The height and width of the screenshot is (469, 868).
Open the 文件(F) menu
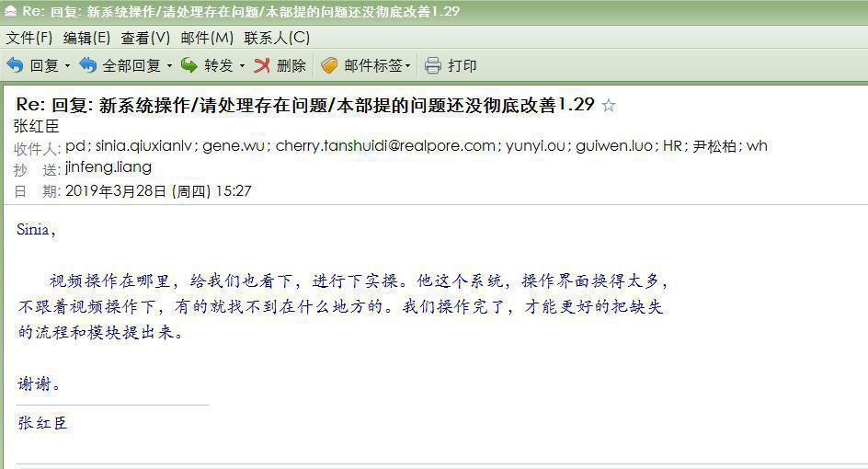point(29,38)
